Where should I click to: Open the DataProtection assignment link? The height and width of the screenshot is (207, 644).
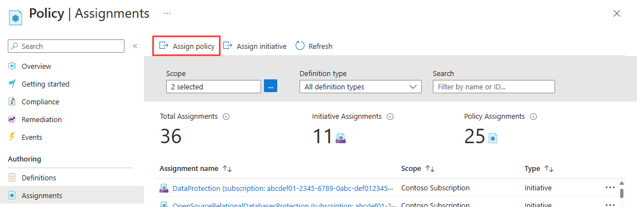click(x=283, y=188)
